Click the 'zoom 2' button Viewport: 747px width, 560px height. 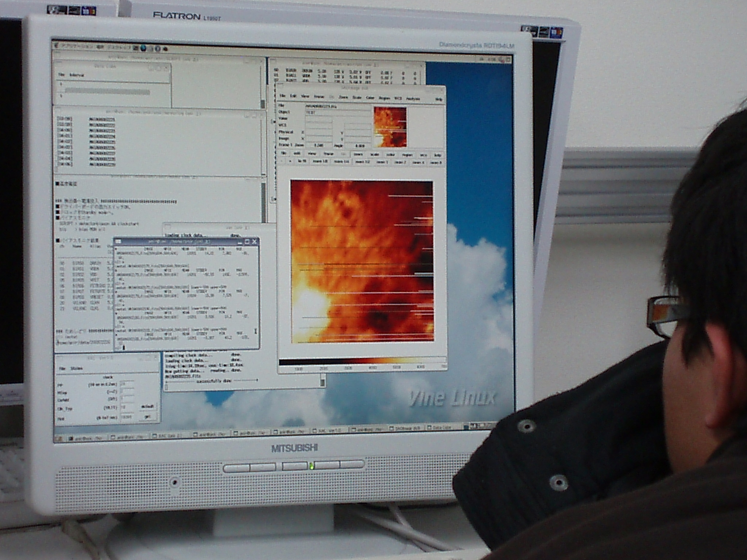tap(400, 162)
